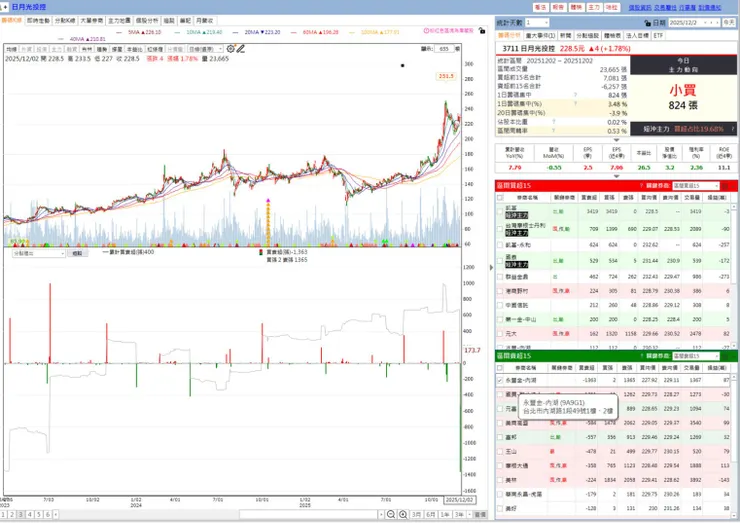
Task: Untick the checkbox for 永豐金-內湖 row
Action: (x=500, y=380)
